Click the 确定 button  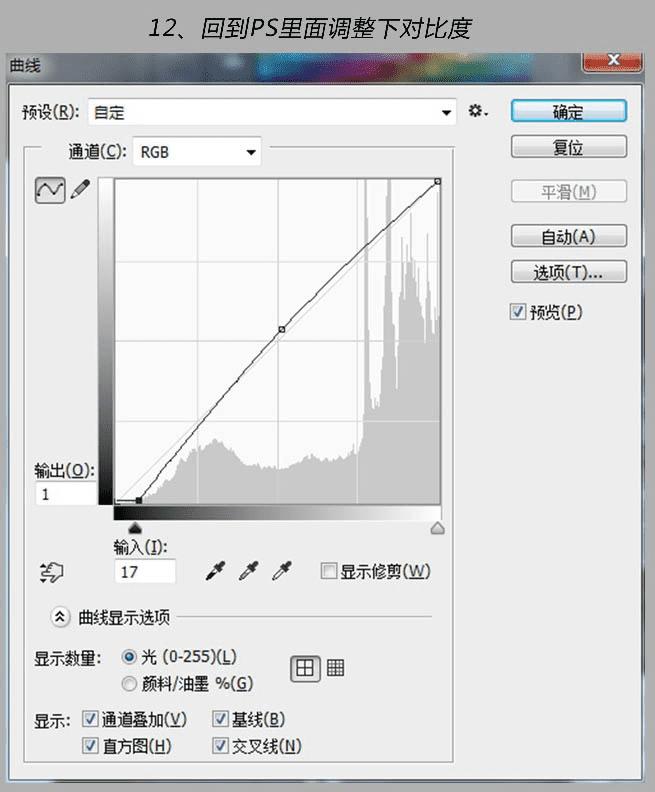569,111
